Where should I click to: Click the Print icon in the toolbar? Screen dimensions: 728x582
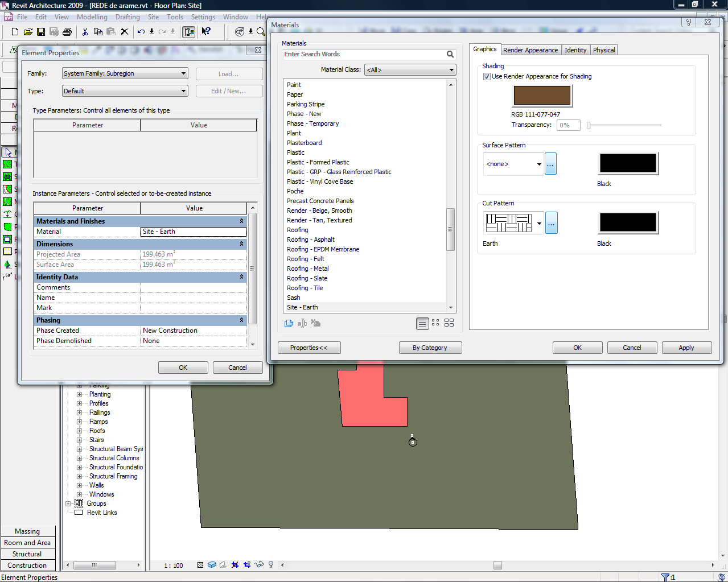pos(67,32)
